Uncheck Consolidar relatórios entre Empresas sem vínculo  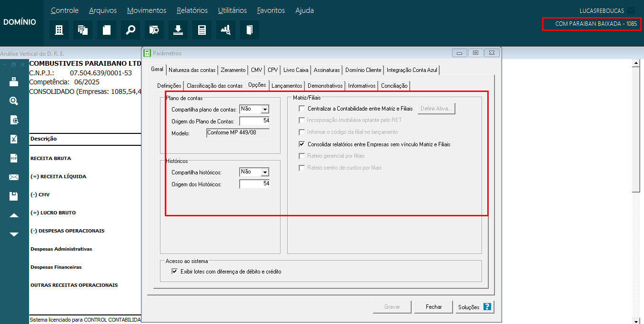[302, 144]
